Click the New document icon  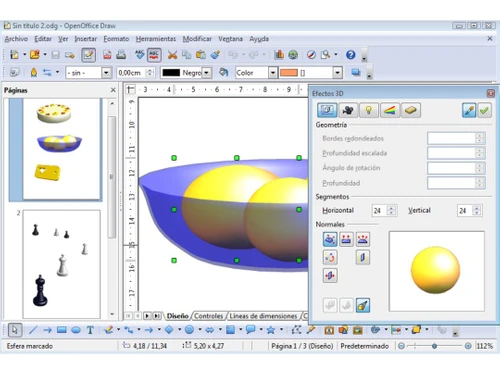tap(14, 55)
